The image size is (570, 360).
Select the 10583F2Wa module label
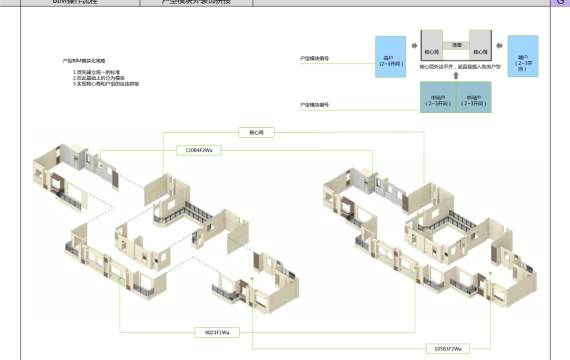click(448, 349)
